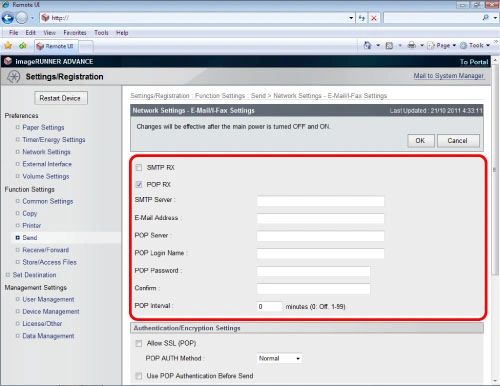Image resolution: width=500 pixels, height=386 pixels.
Task: Click the SMTP Server input field
Action: point(320,201)
